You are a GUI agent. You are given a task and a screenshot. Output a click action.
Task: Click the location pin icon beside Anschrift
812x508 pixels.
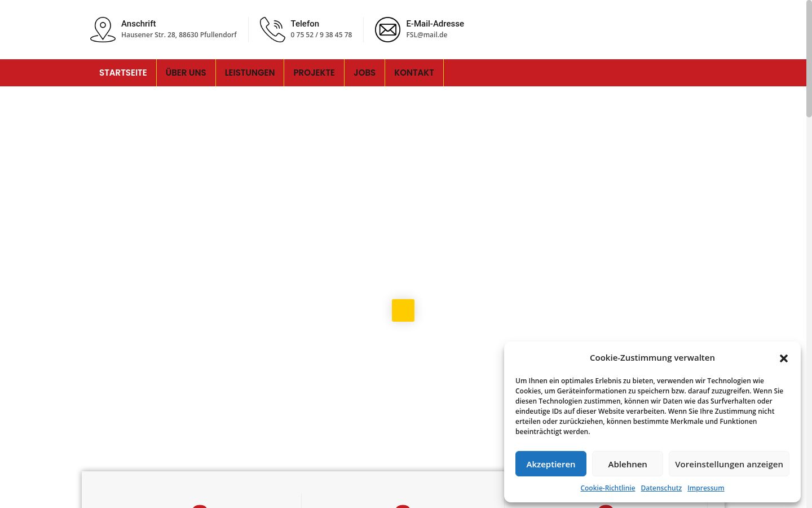(103, 29)
